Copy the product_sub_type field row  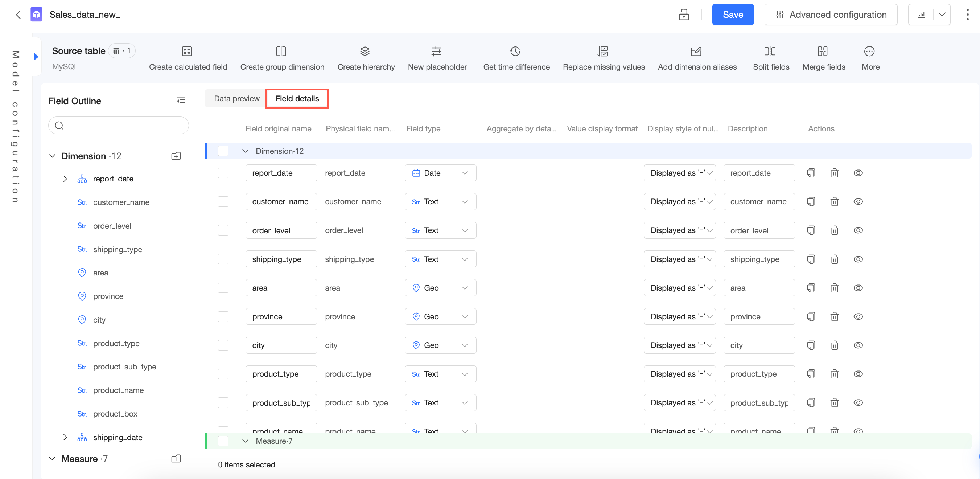[811, 402]
